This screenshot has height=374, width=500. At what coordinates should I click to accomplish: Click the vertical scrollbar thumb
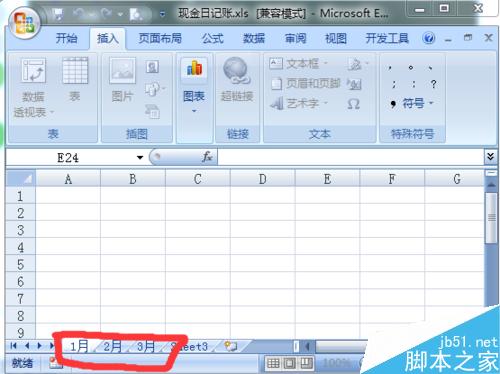point(491,217)
